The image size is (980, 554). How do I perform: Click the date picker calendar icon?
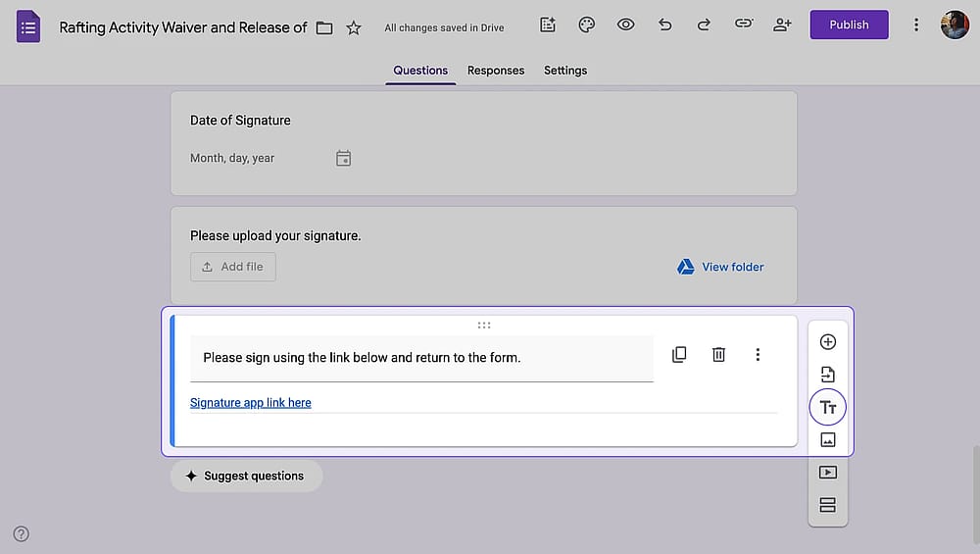[x=343, y=158]
